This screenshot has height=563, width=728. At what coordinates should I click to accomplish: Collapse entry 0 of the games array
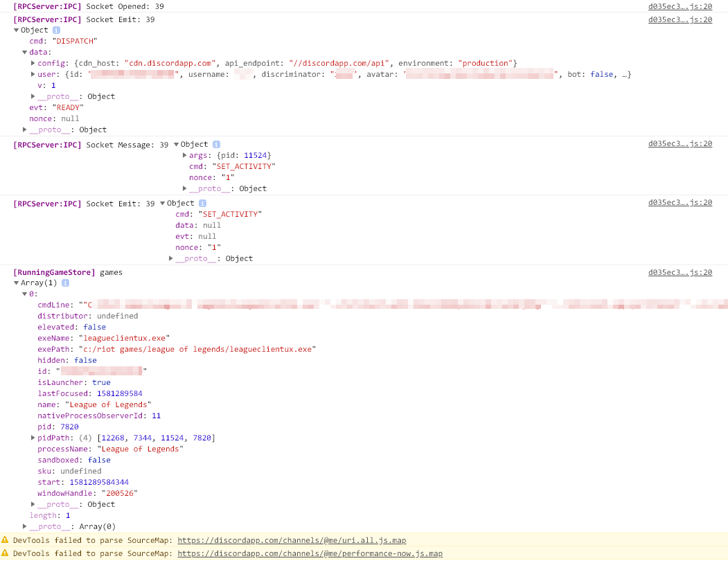click(x=24, y=294)
